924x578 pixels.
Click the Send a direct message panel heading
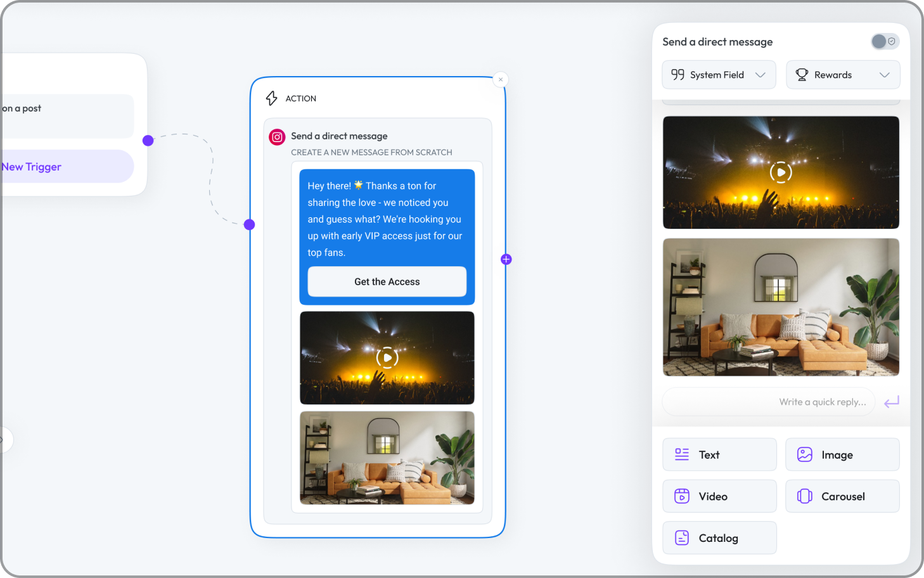coord(717,42)
